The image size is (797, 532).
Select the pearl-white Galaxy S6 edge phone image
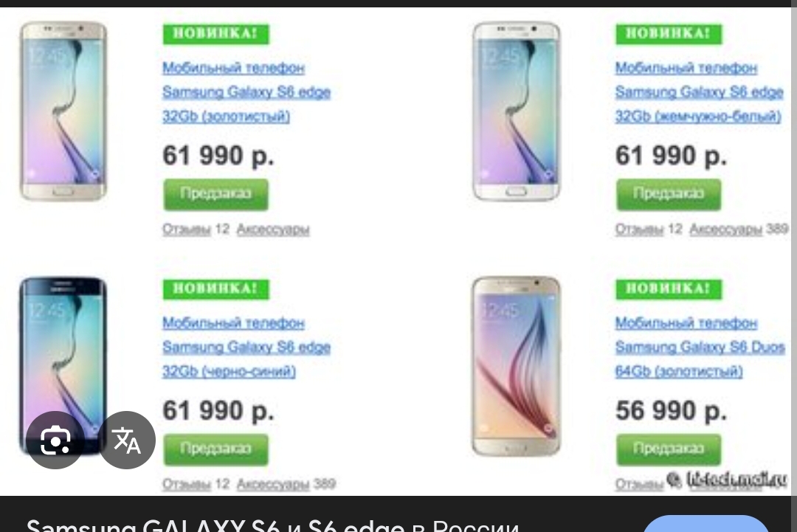tap(517, 111)
